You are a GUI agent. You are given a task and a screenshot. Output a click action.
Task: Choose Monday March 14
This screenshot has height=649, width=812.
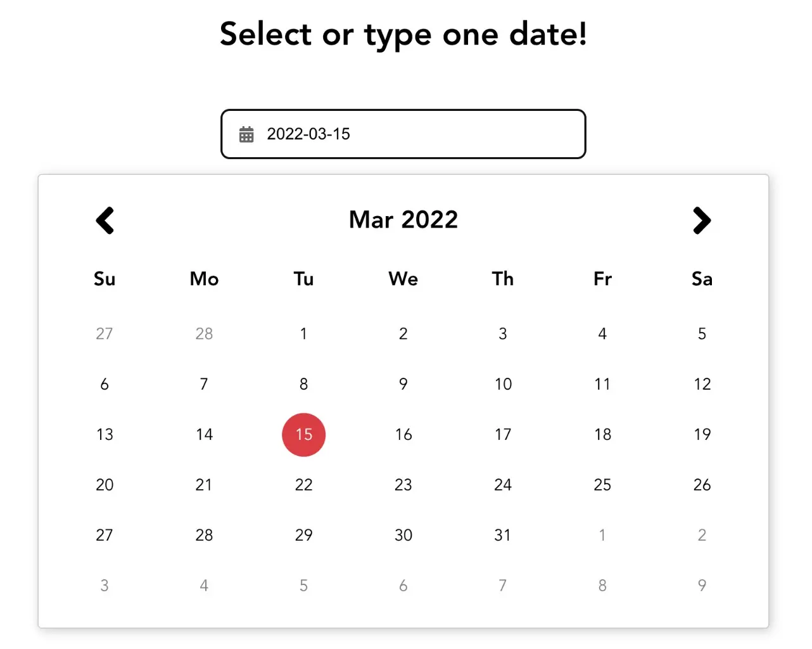204,435
